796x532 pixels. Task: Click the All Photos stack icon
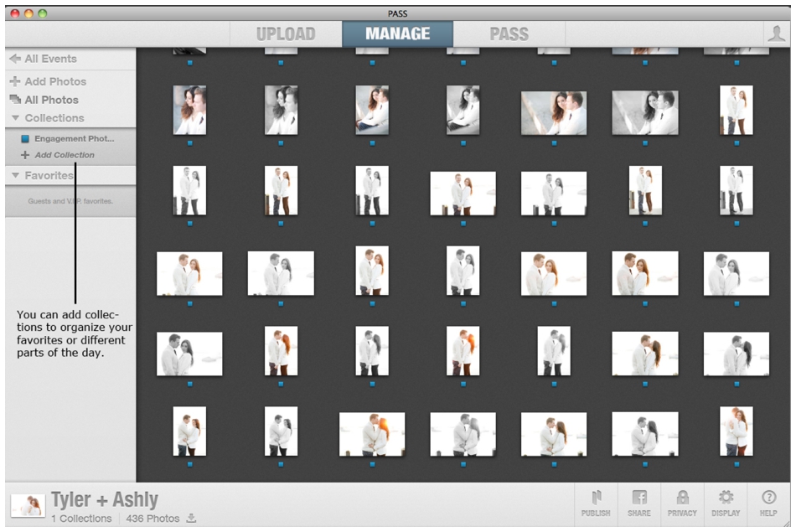click(x=15, y=100)
